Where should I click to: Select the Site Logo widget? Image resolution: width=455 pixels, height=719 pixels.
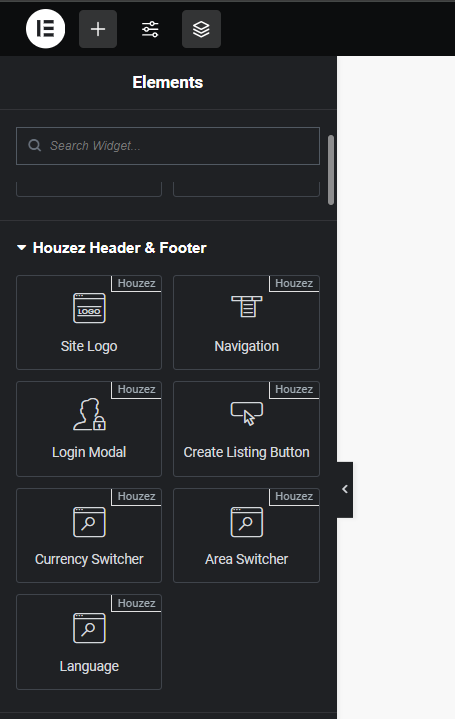(x=89, y=322)
